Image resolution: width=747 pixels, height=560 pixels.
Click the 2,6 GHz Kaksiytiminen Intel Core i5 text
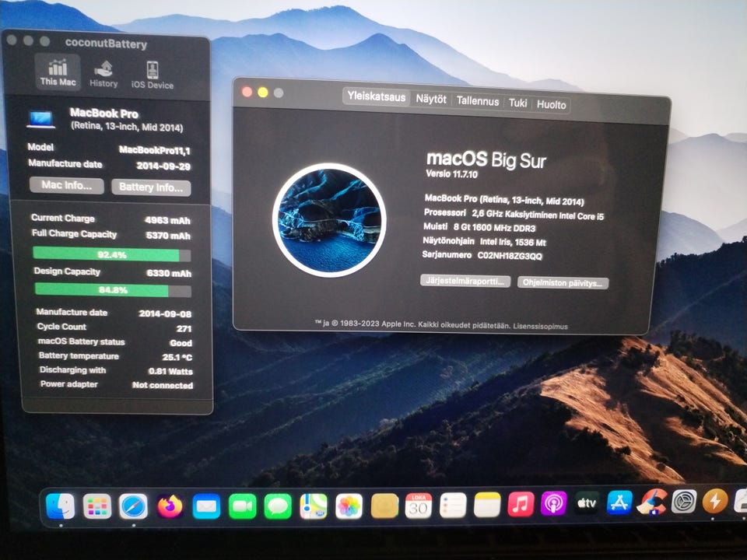[x=538, y=215]
